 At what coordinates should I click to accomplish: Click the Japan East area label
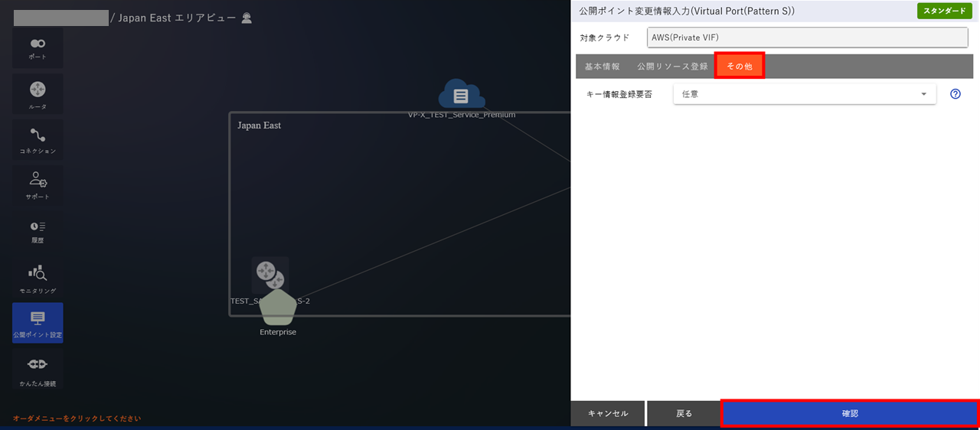pos(259,125)
